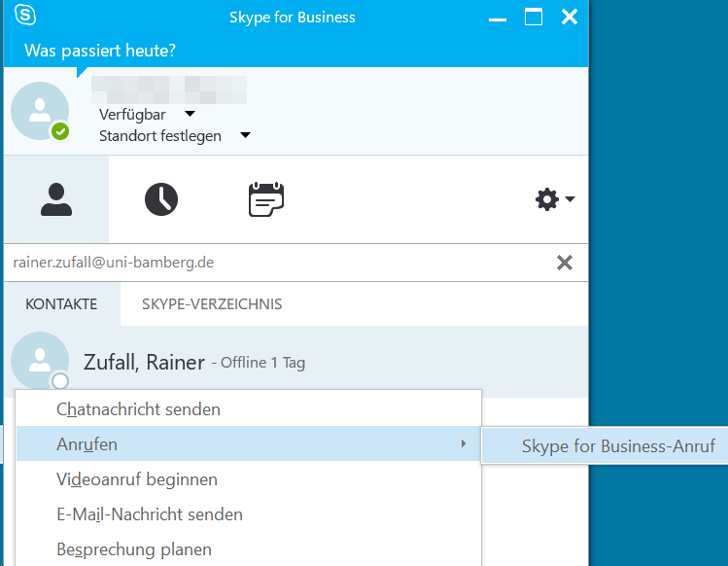
Task: Click the Skype logo in title bar
Action: (x=25, y=15)
